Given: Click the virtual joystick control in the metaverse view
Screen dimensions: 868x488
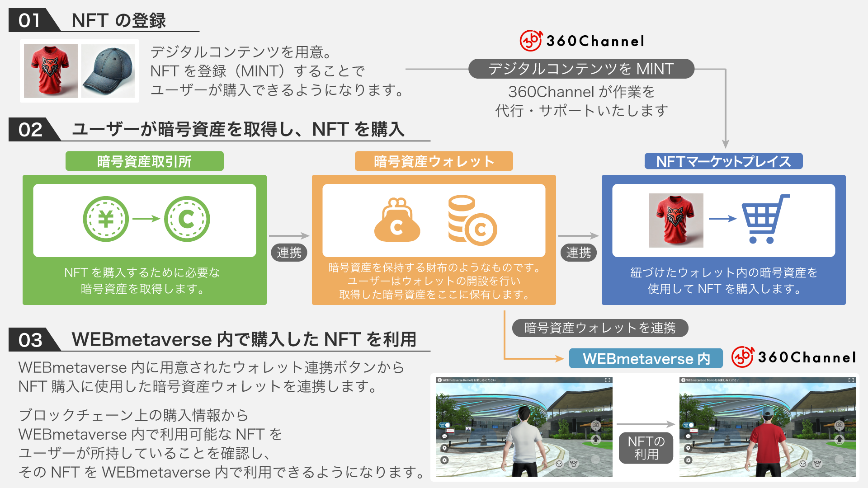Looking at the screenshot, I should (x=596, y=458).
